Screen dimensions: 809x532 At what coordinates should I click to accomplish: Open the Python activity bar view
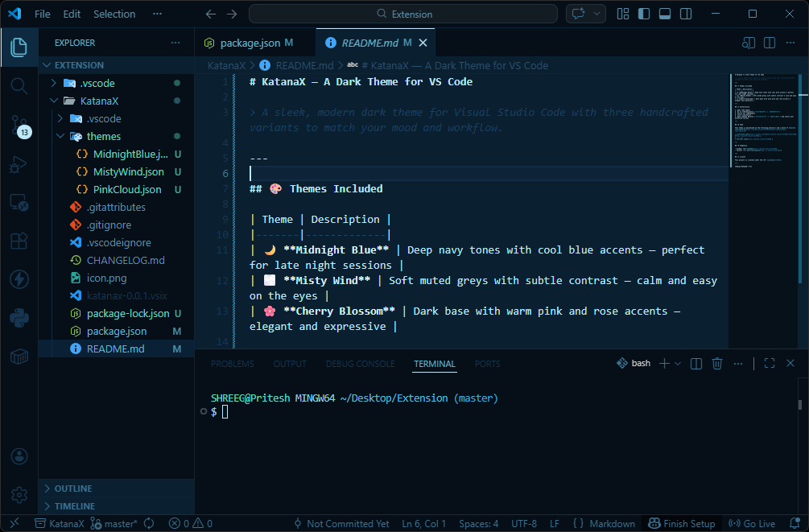(x=19, y=318)
